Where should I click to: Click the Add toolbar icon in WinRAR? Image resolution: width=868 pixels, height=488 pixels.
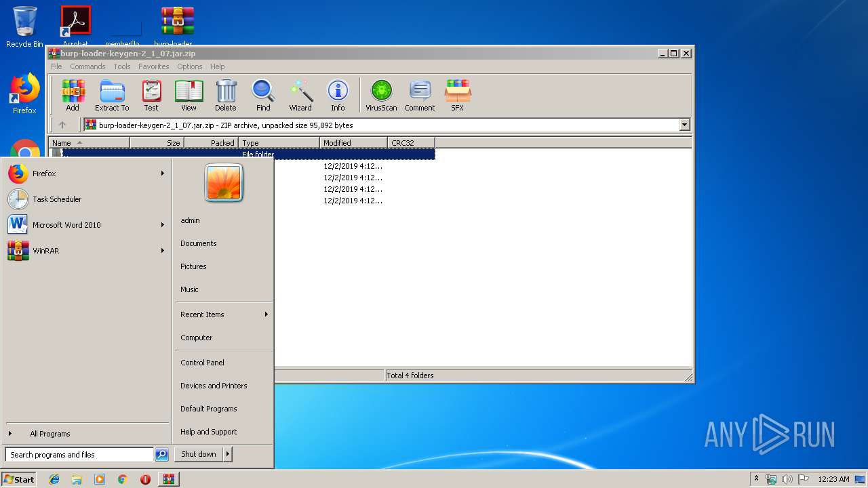click(x=73, y=96)
